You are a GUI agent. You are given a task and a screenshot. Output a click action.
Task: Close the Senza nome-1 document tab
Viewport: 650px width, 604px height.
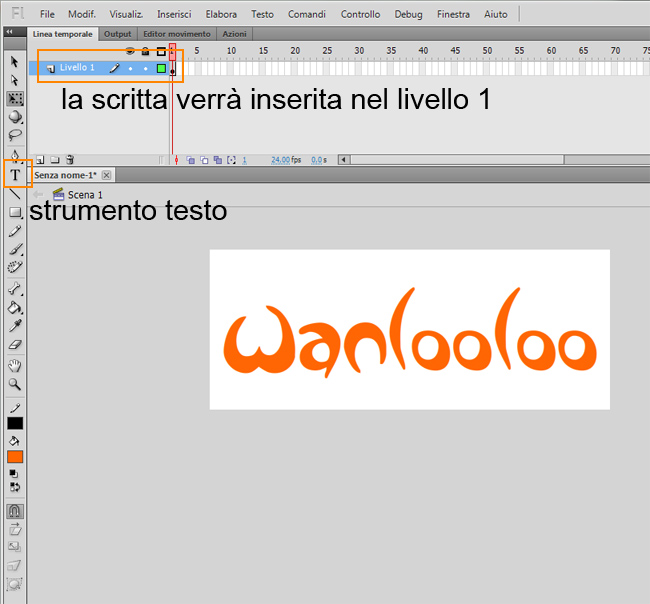click(x=107, y=175)
